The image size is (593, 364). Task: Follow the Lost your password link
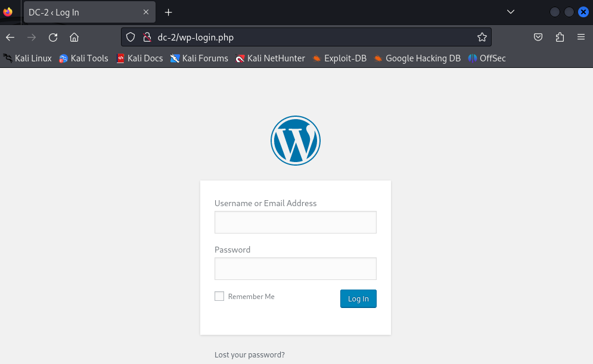coord(250,354)
